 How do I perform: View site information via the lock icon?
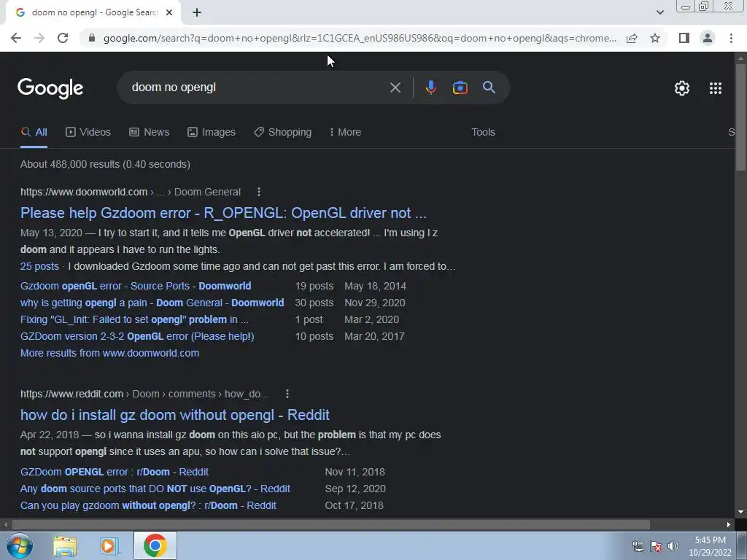tap(92, 38)
